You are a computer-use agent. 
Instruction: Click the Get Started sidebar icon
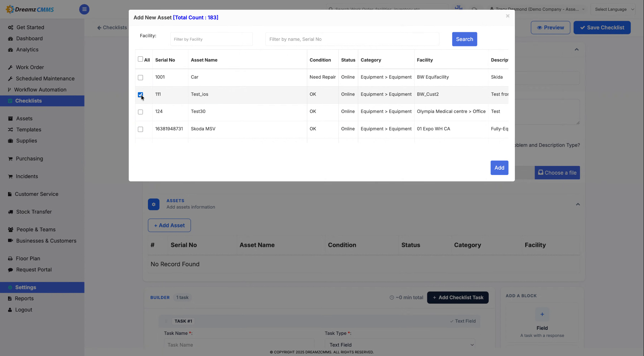tap(11, 28)
